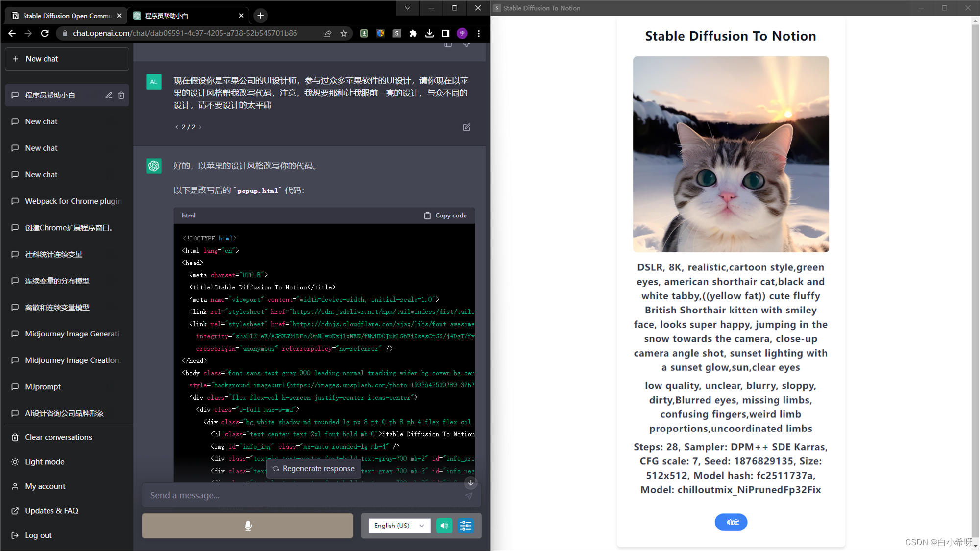Open the MJprompt conversation
The image size is (980, 551).
67,387
